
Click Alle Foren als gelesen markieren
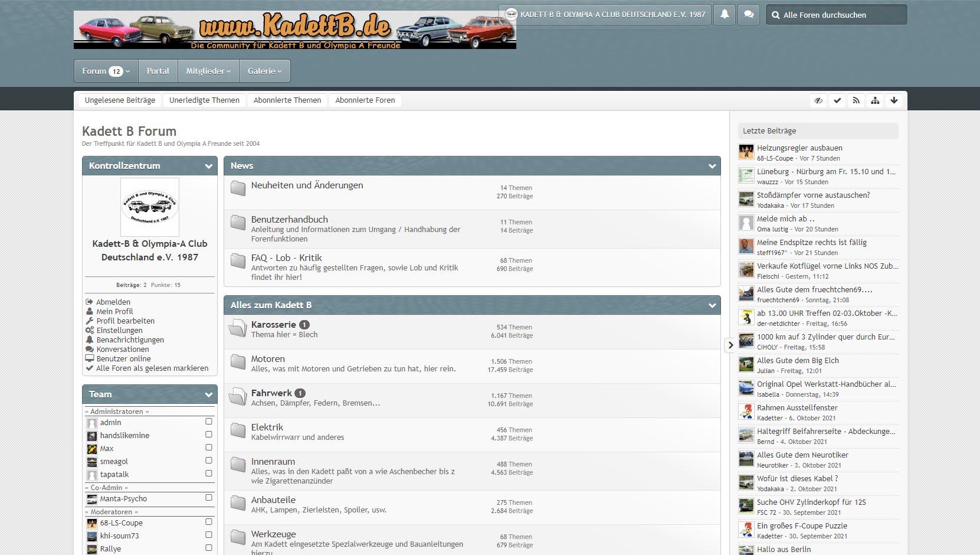[152, 368]
